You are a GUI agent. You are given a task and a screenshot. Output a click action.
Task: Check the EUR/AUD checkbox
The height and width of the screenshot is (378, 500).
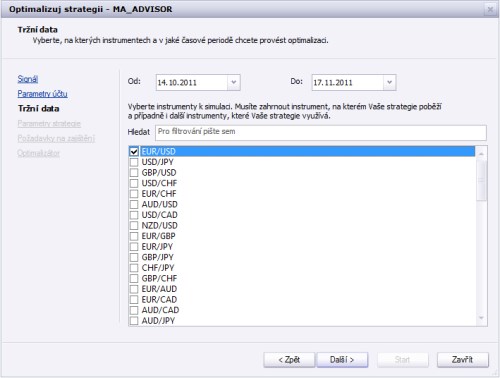click(134, 289)
